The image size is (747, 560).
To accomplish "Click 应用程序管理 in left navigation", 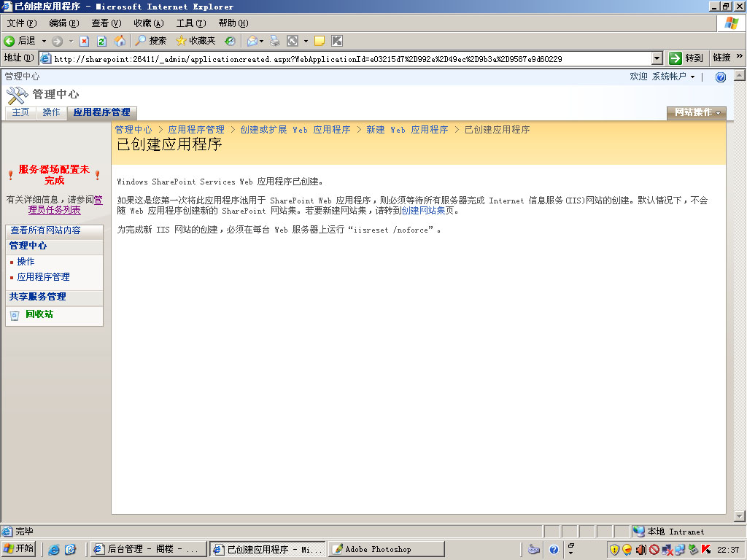I will click(43, 276).
